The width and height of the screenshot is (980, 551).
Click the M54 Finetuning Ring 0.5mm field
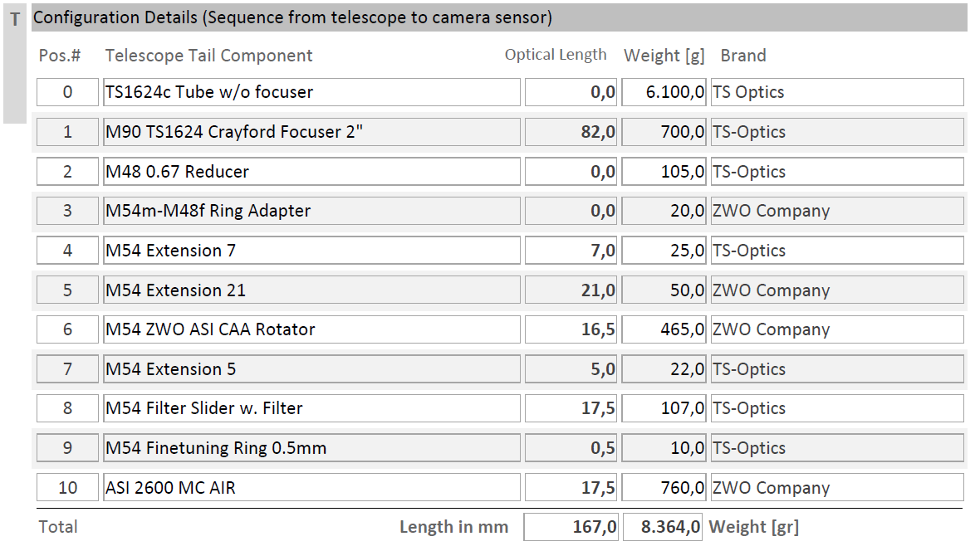311,448
